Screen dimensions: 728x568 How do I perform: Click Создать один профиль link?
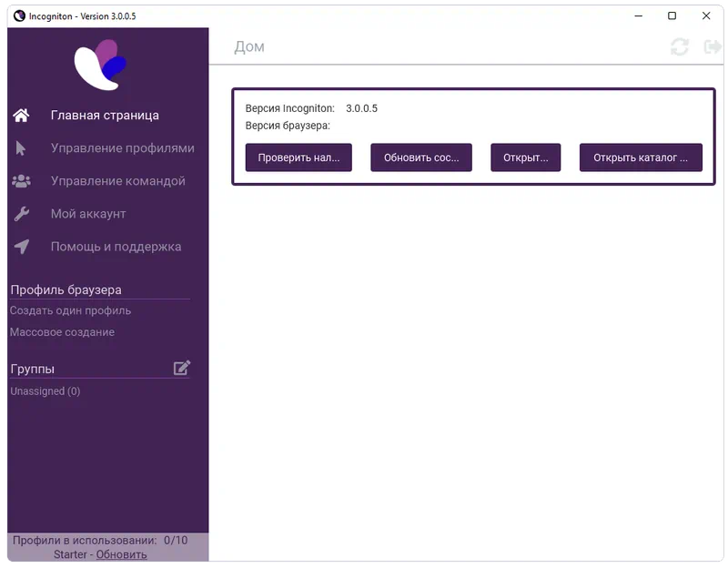coord(71,310)
